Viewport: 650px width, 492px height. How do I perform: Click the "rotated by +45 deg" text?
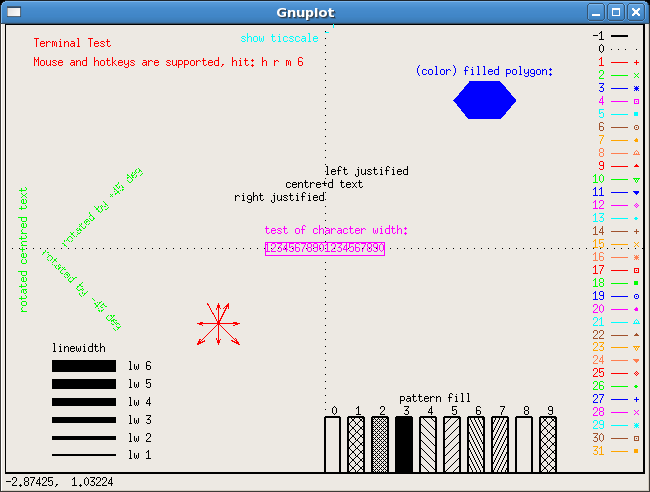tap(102, 207)
